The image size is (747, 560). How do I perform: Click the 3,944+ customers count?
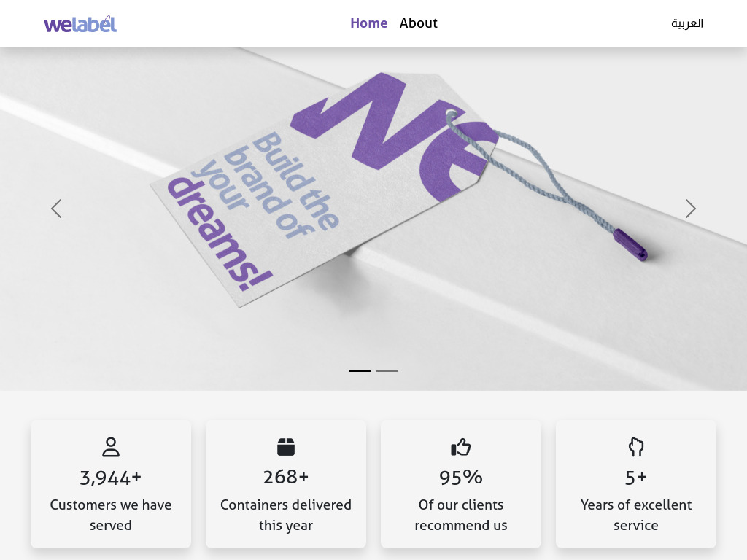tap(111, 478)
